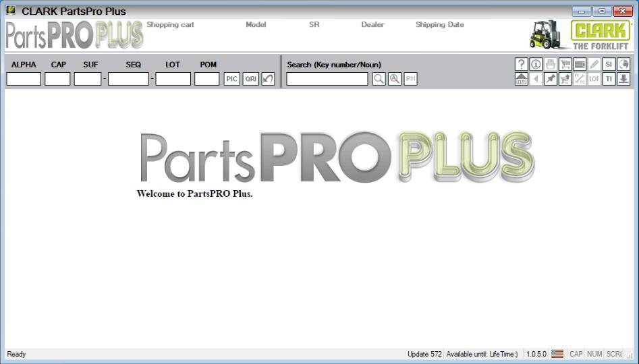Focus the POM input field
Image resolution: width=639 pixels, height=364 pixels.
tap(207, 79)
